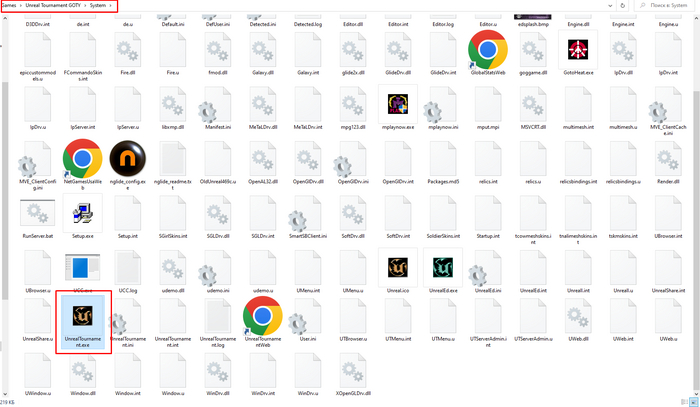Select the RunServer.bat batch file
Image resolution: width=700 pixels, height=407 pixels.
pos(38,217)
